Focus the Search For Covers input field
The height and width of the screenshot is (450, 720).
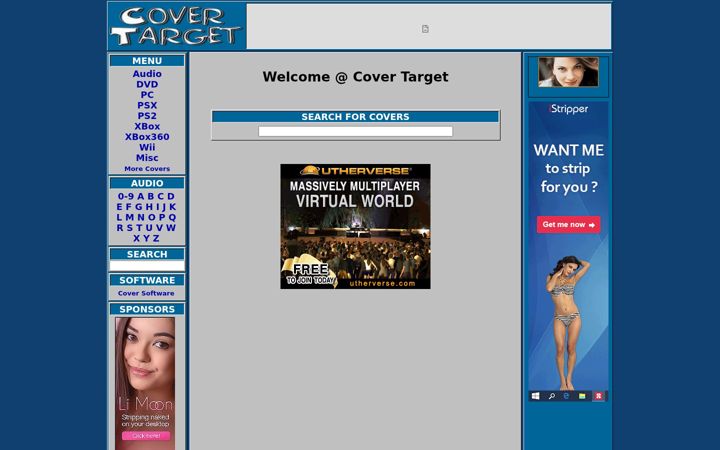(x=355, y=132)
